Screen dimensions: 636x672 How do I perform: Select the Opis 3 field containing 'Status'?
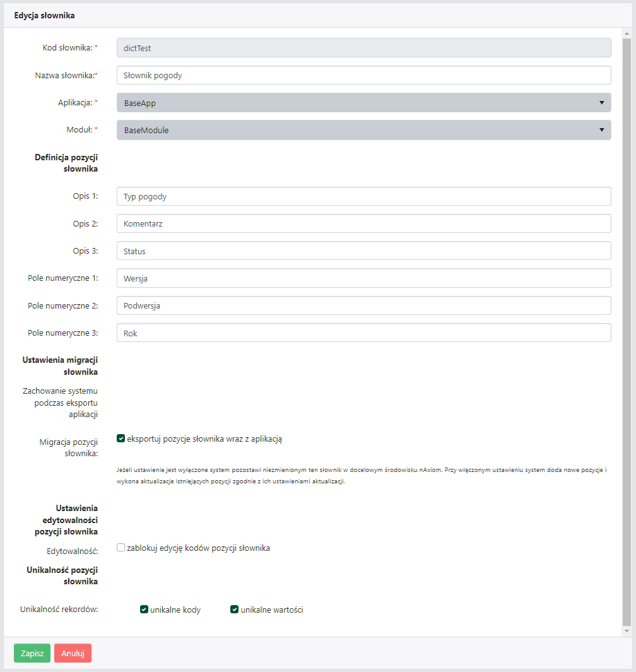pyautogui.click(x=363, y=251)
